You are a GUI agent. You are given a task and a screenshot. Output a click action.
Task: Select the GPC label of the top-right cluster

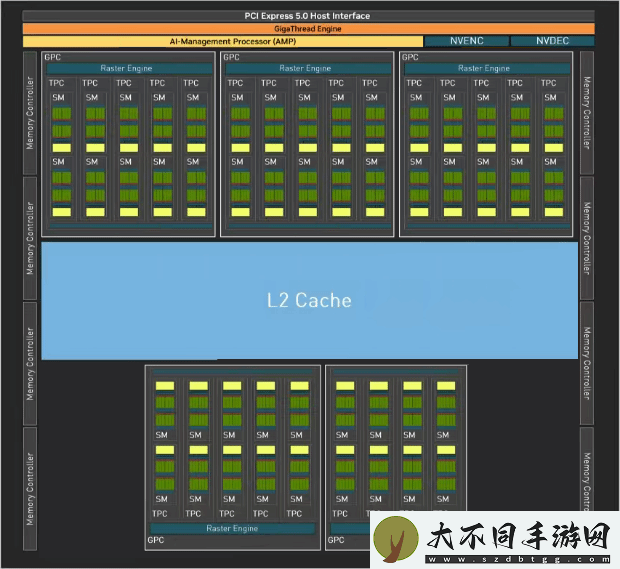pyautogui.click(x=410, y=57)
